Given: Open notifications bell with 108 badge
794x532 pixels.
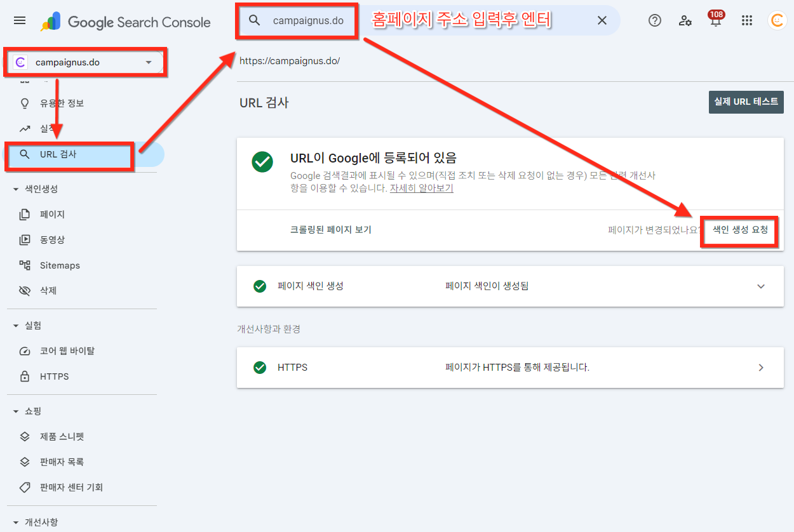Looking at the screenshot, I should click(x=716, y=19).
